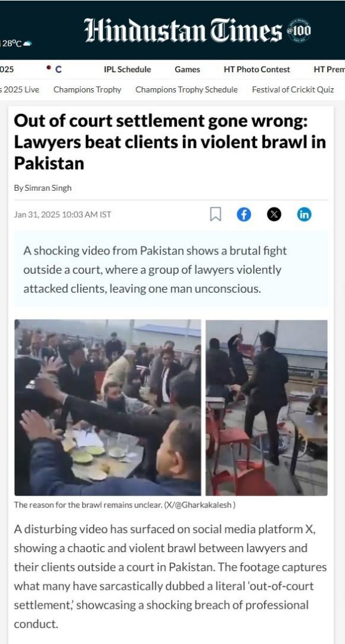The width and height of the screenshot is (345, 644).
Task: Click the Hindustan Times logo
Action: tap(183, 30)
